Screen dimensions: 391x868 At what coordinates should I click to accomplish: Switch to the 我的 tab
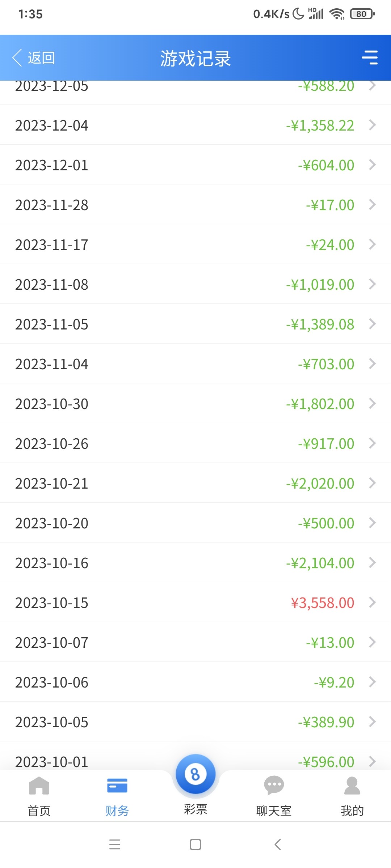352,811
